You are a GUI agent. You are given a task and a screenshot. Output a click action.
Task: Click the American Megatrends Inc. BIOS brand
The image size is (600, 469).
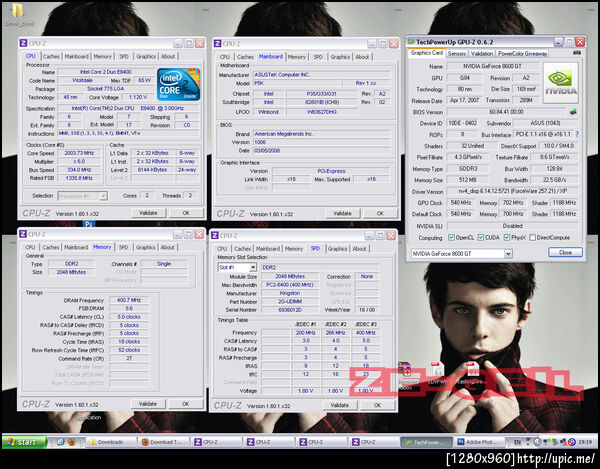321,134
